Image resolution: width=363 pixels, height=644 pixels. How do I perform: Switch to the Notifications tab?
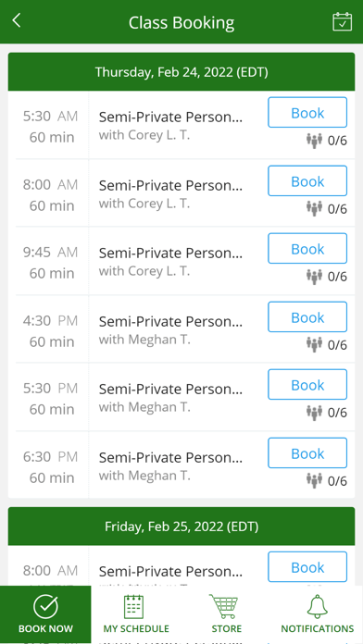point(317,614)
